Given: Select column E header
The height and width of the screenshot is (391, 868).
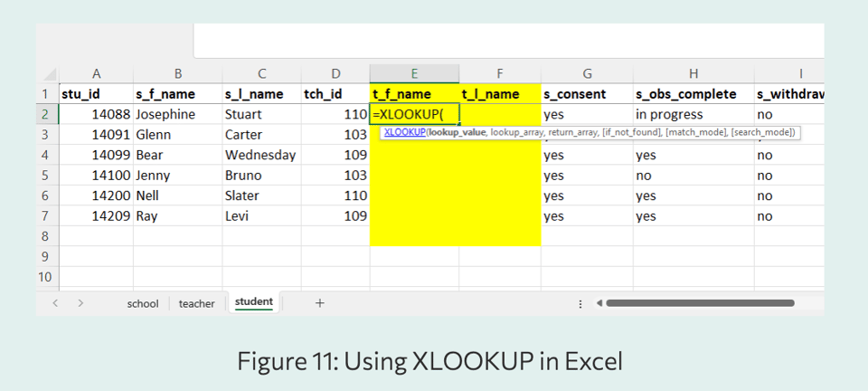Looking at the screenshot, I should click(414, 73).
